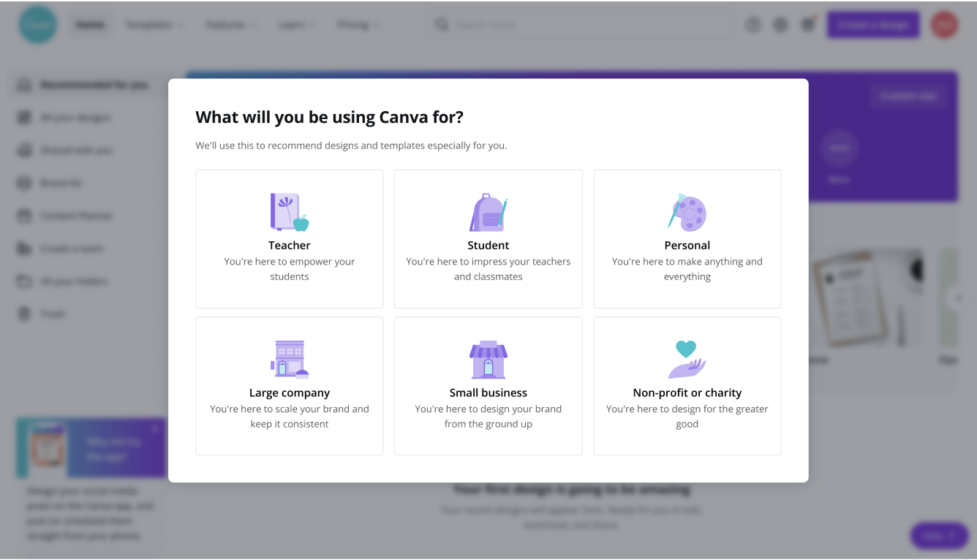This screenshot has width=977, height=560.
Task: Open the Templates menu in background header
Action: tap(154, 25)
